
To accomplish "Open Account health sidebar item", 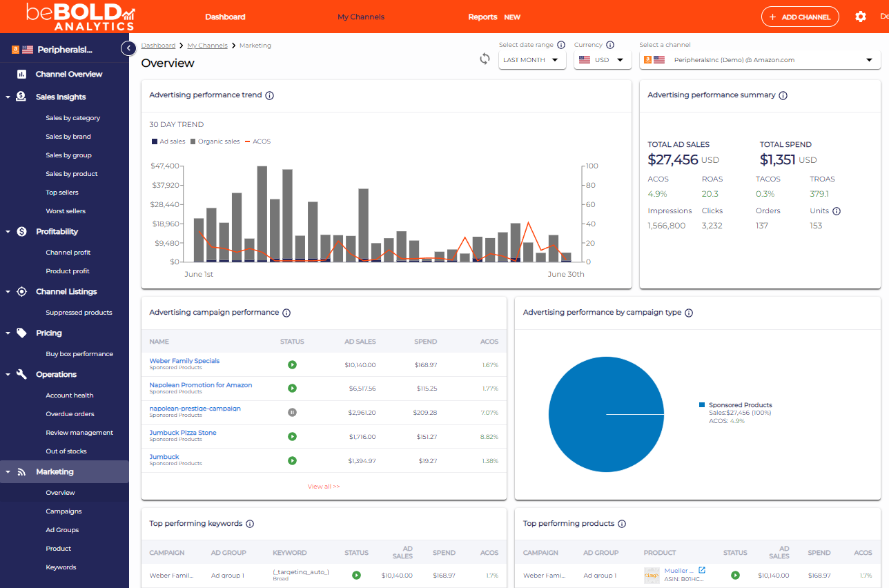I will click(x=70, y=395).
